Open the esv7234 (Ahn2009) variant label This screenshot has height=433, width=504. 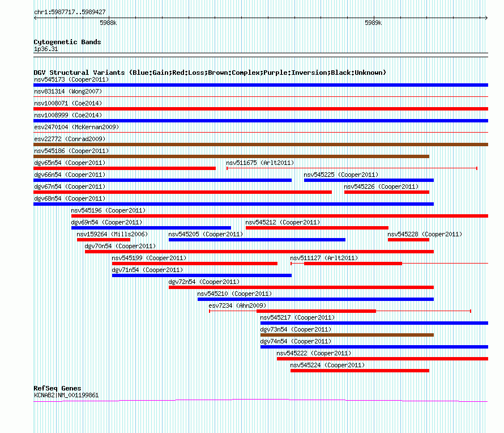(x=237, y=305)
